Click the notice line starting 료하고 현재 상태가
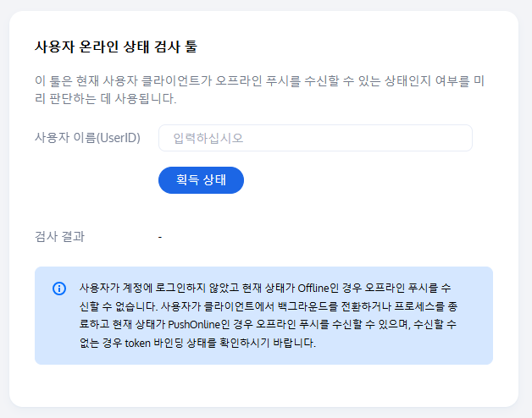 pos(268,324)
